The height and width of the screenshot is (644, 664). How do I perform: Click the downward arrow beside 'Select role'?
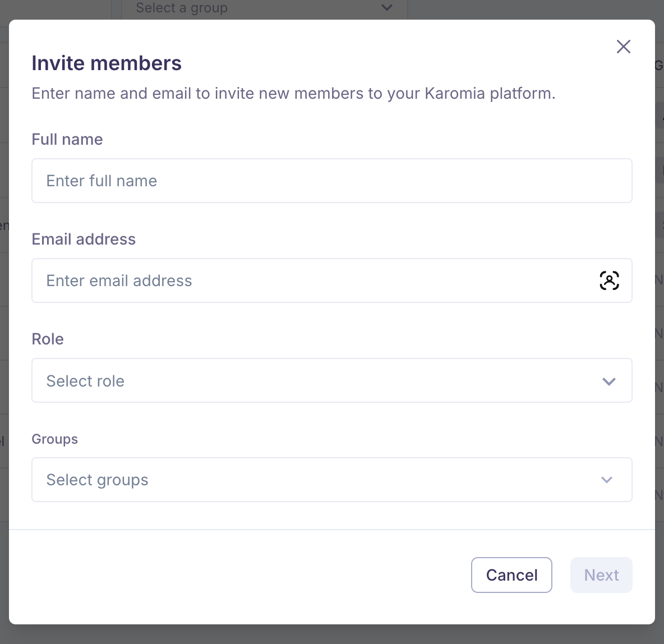coord(608,381)
